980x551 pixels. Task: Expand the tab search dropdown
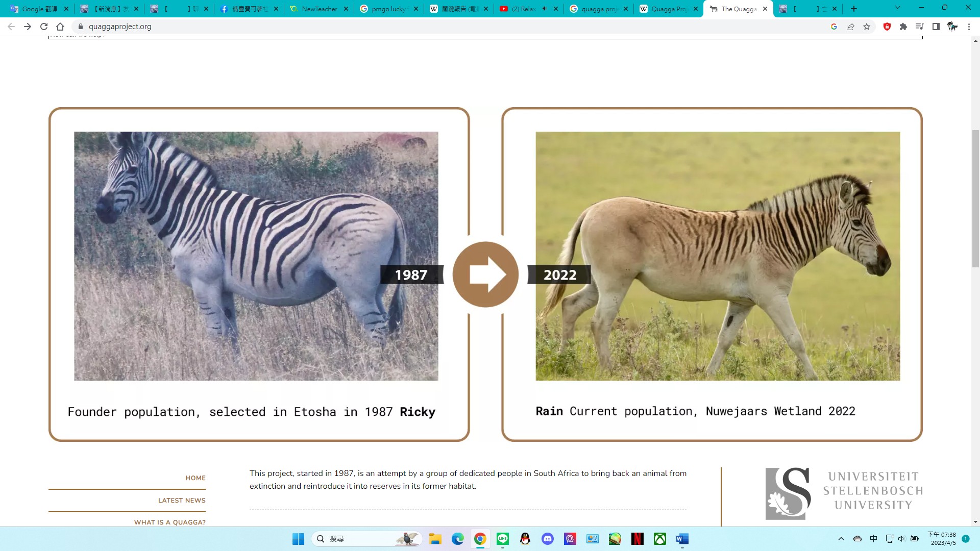pyautogui.click(x=897, y=8)
